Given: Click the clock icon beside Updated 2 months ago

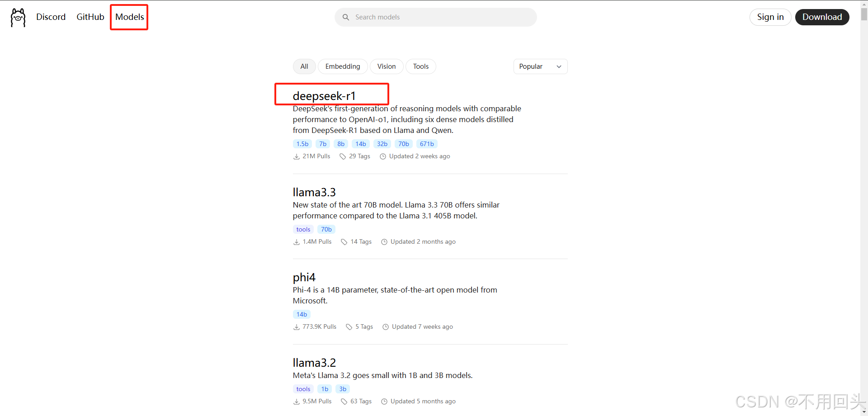Looking at the screenshot, I should [x=384, y=242].
